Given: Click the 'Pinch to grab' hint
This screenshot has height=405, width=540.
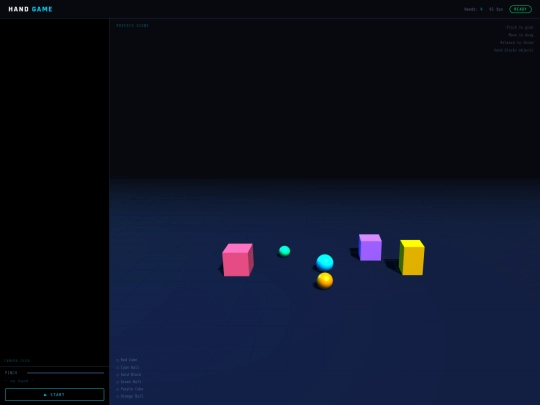Looking at the screenshot, I should 520,27.
